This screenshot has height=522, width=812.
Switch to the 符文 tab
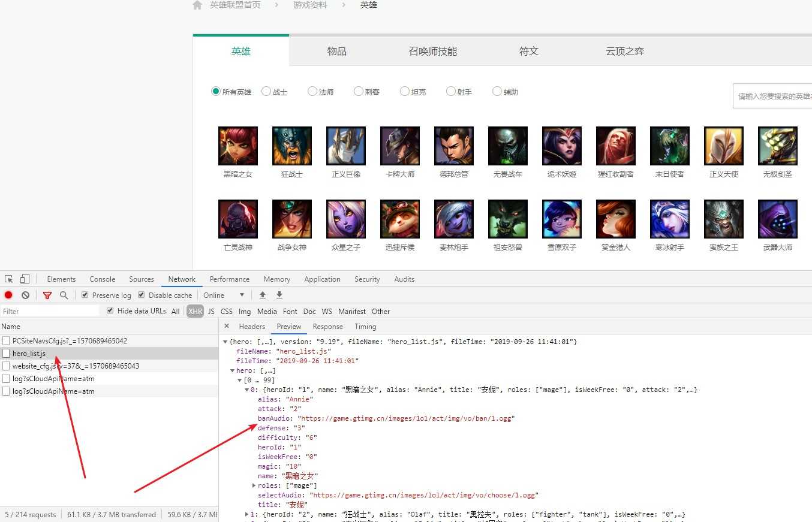529,52
